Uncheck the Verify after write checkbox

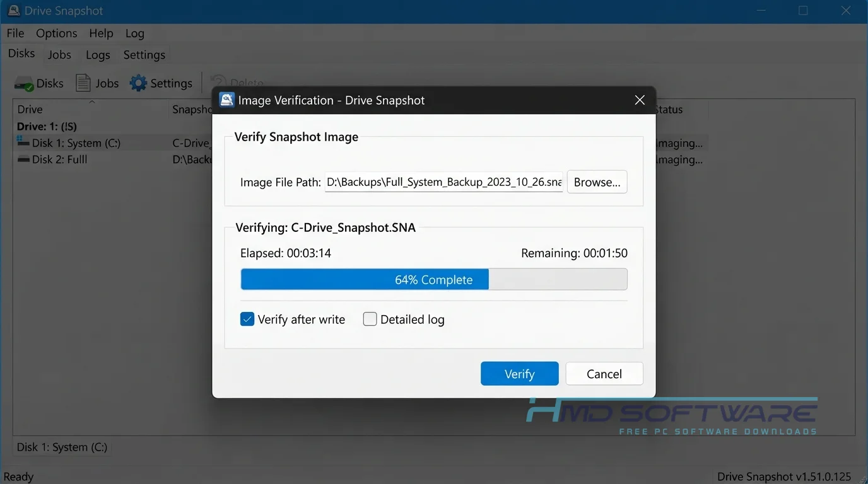click(247, 320)
